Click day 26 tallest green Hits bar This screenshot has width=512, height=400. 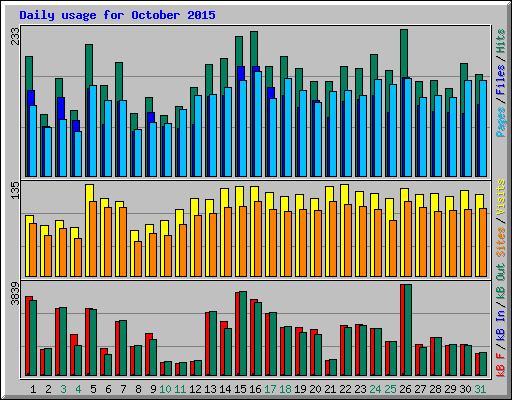[x=404, y=53]
